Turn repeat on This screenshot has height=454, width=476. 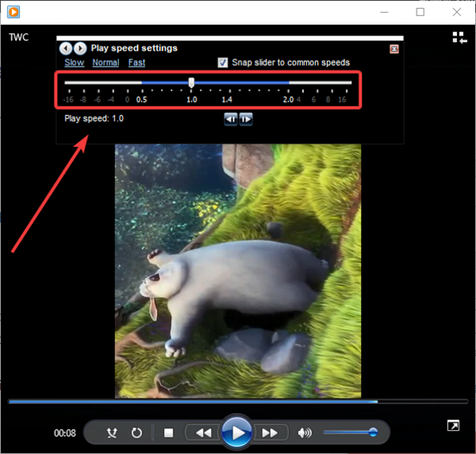point(137,433)
